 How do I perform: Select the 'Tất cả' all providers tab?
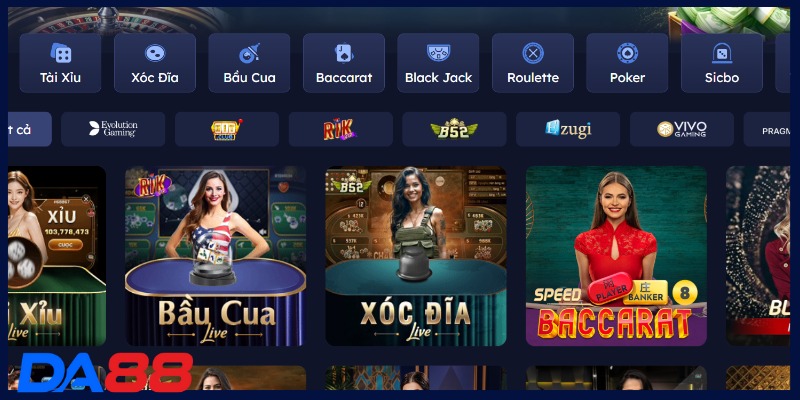point(30,129)
